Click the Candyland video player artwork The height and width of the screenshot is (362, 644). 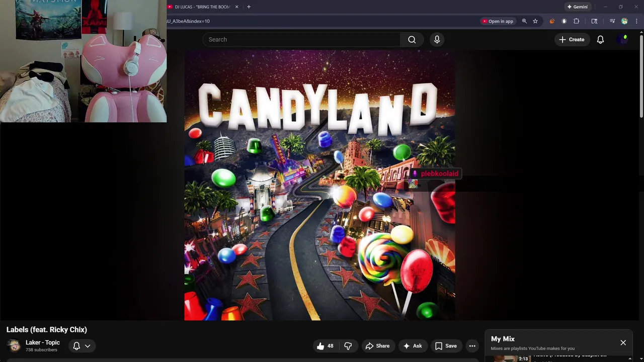pyautogui.click(x=319, y=185)
